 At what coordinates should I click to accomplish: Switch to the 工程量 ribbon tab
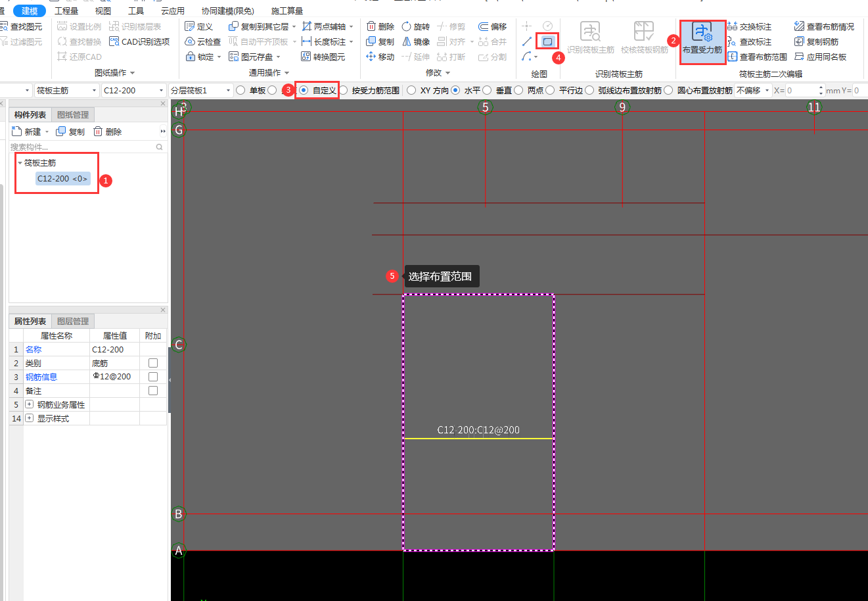point(66,11)
